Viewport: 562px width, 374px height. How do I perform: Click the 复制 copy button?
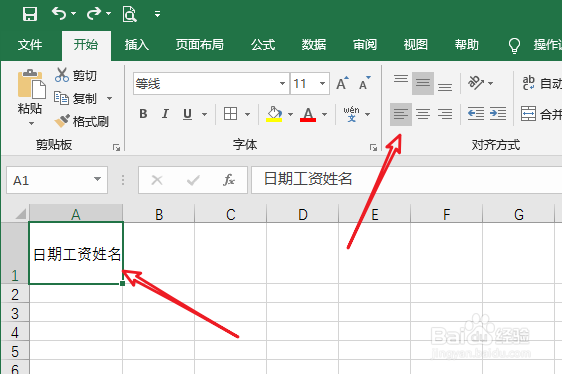[x=76, y=98]
